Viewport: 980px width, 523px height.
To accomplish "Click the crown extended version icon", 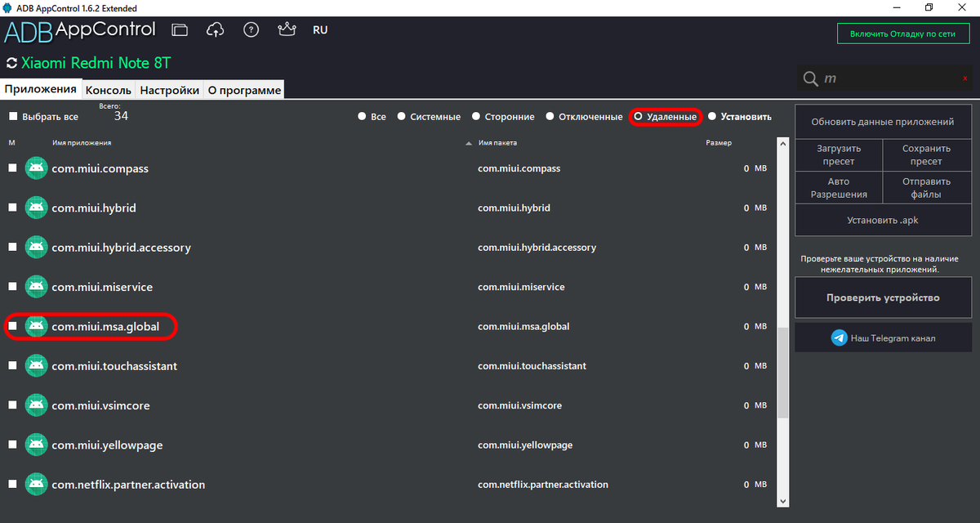I will click(287, 29).
